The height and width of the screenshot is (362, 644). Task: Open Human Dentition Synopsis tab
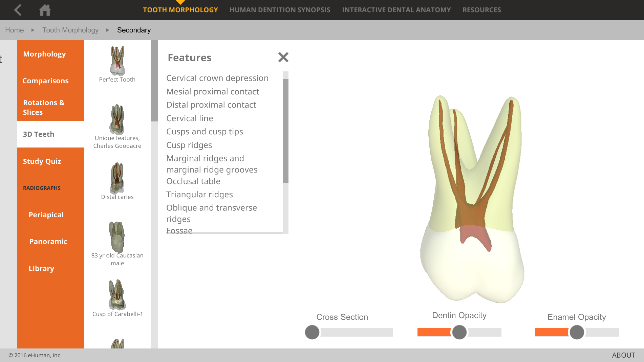(280, 10)
